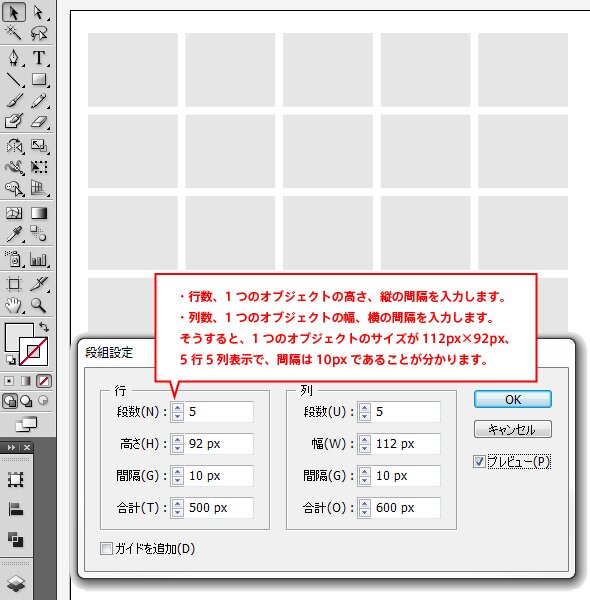Screen dimensions: 590x600
Task: Select the Selection tool (black arrow)
Action: (14, 13)
